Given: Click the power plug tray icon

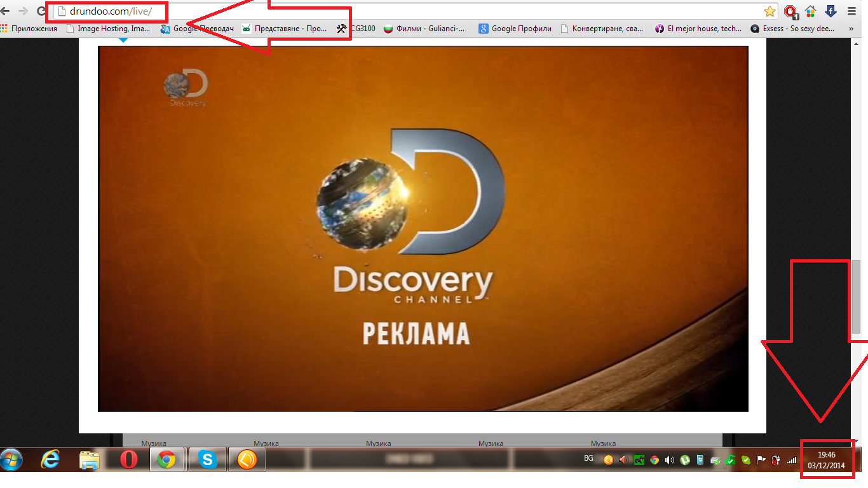Looking at the screenshot, I should (776, 460).
